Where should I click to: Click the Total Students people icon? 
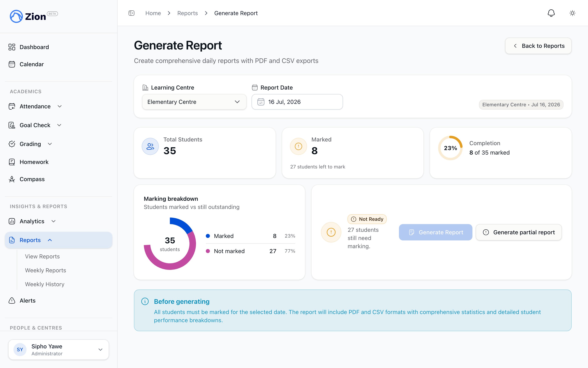pyautogui.click(x=150, y=146)
